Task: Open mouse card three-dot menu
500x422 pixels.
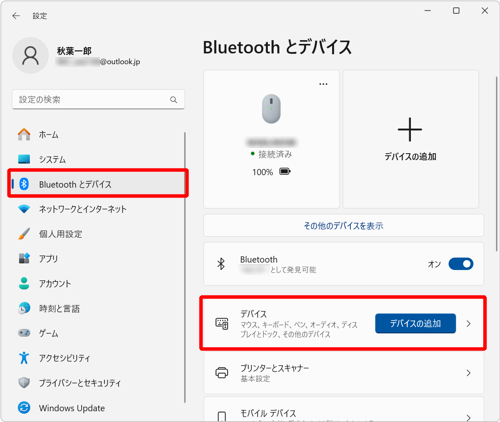Action: coord(323,84)
